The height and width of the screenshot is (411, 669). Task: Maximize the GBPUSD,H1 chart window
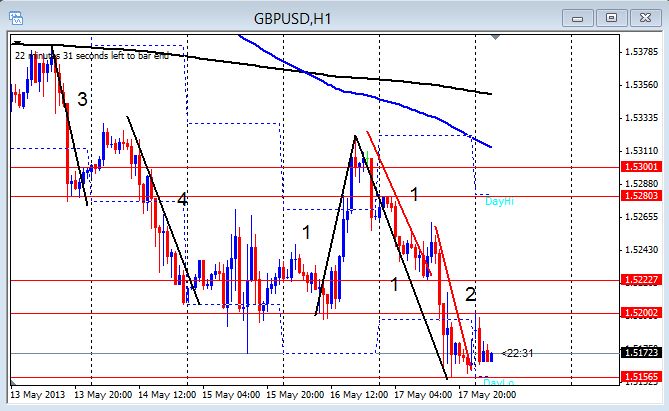[x=611, y=18]
